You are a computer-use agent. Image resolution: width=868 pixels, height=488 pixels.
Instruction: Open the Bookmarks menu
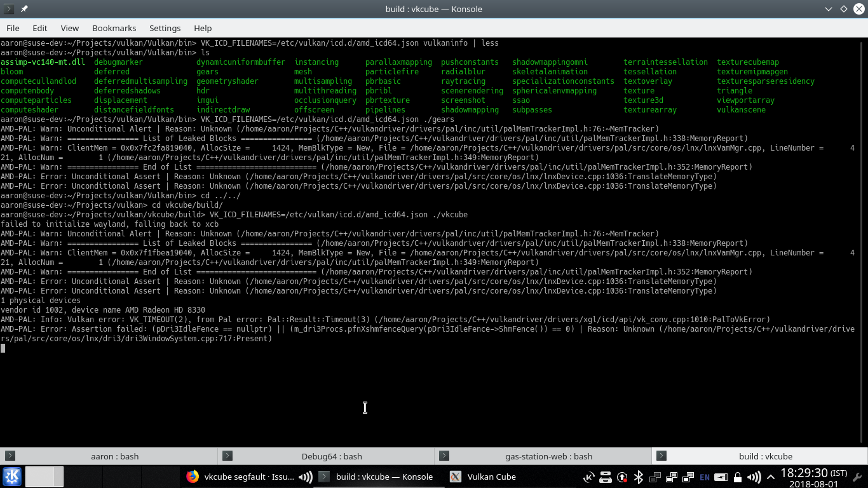pyautogui.click(x=114, y=28)
